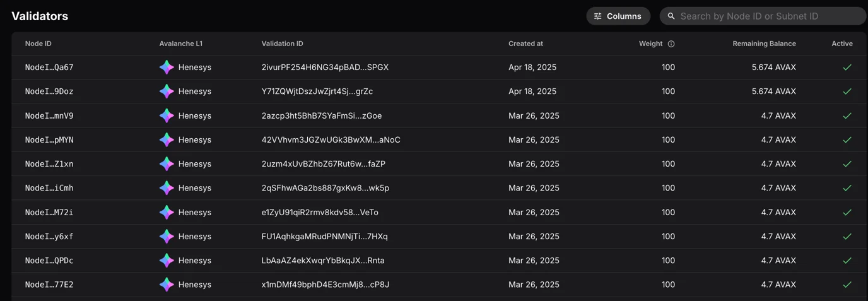Click validation ID 2ivurPF254H6NG34pBAD...SPGX
The image size is (868, 301).
(325, 67)
